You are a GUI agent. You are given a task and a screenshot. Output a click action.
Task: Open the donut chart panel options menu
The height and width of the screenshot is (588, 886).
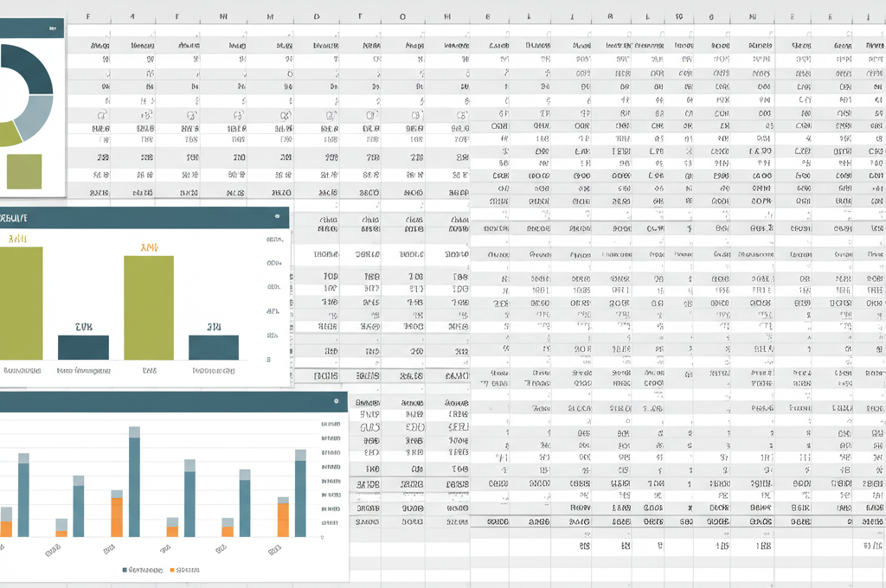(53, 29)
